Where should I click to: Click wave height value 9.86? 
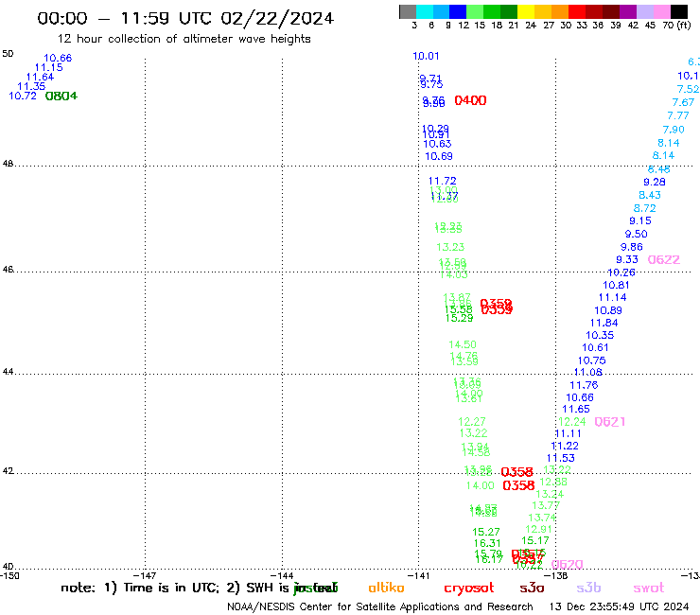(632, 247)
